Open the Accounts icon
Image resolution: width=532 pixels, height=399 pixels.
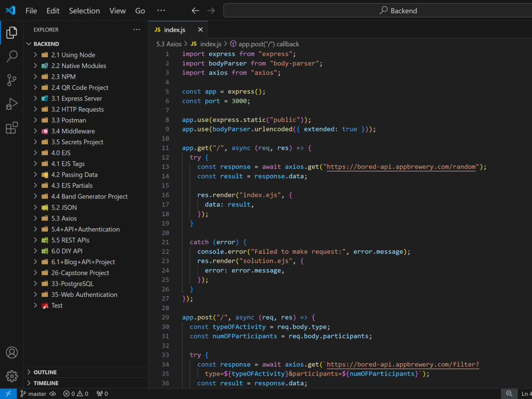pyautogui.click(x=12, y=353)
